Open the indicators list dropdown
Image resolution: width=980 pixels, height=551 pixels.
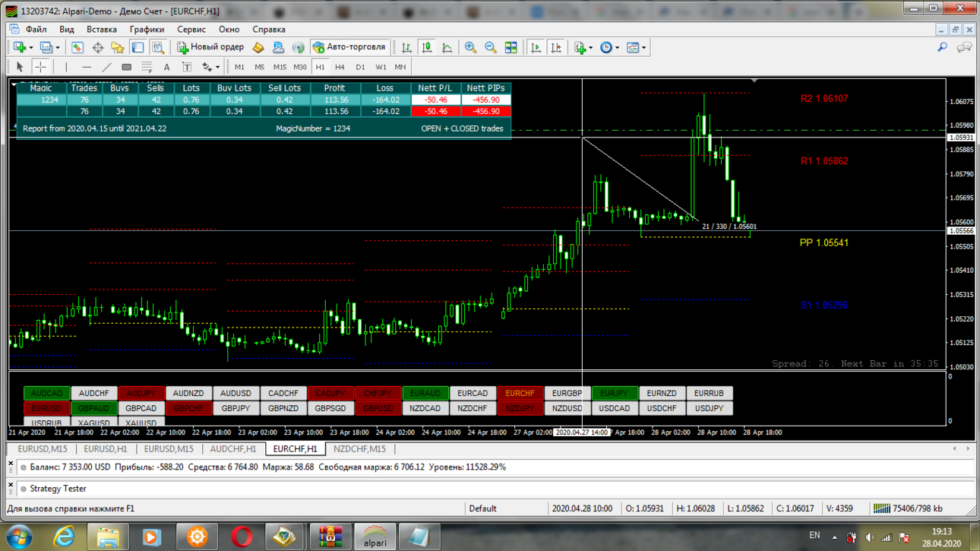[x=583, y=47]
